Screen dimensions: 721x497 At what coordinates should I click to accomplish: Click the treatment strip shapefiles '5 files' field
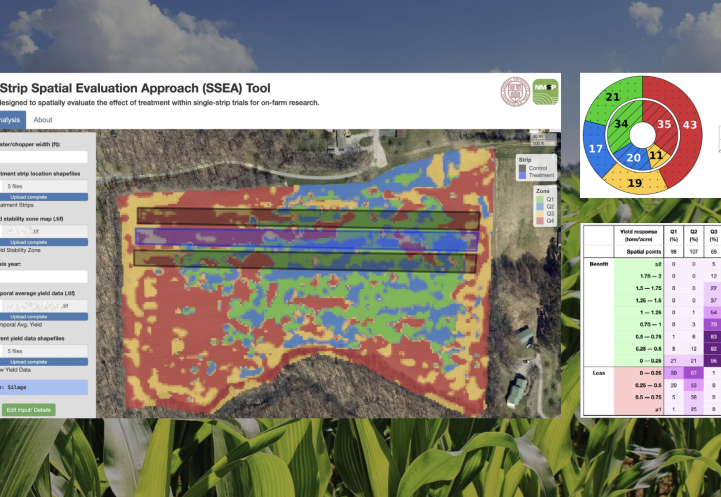[44, 186]
